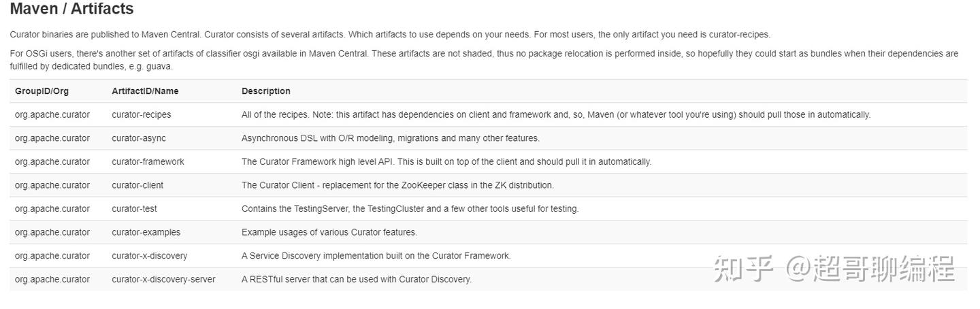This screenshot has height=309, width=980.
Task: Click the curator-framework artifact cell
Action: [148, 162]
